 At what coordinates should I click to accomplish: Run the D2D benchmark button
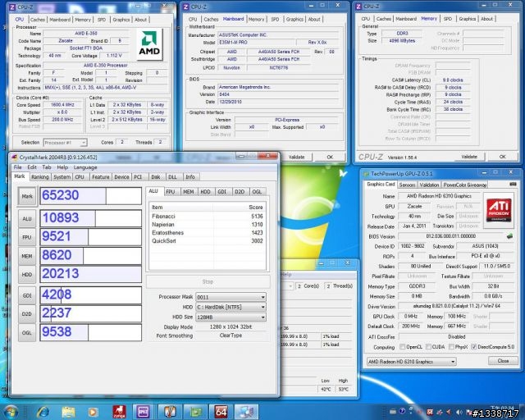[x=27, y=314]
